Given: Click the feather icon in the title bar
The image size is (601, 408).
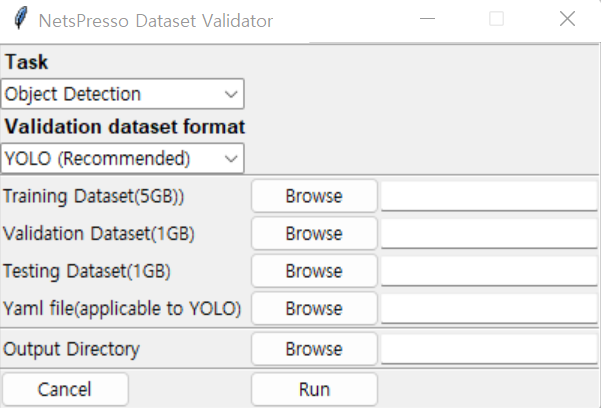Looking at the screenshot, I should [x=18, y=20].
